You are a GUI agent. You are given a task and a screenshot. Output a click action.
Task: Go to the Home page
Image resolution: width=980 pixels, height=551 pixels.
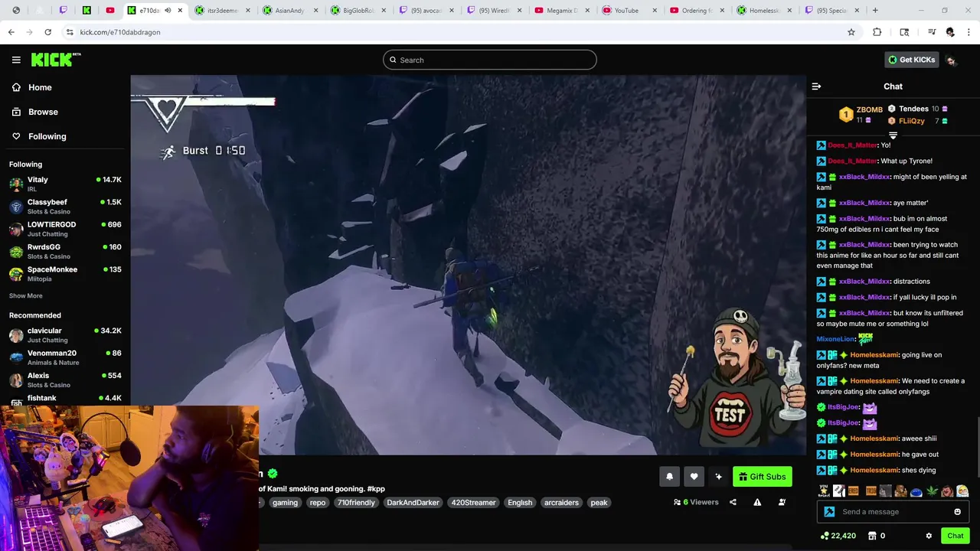31,87
